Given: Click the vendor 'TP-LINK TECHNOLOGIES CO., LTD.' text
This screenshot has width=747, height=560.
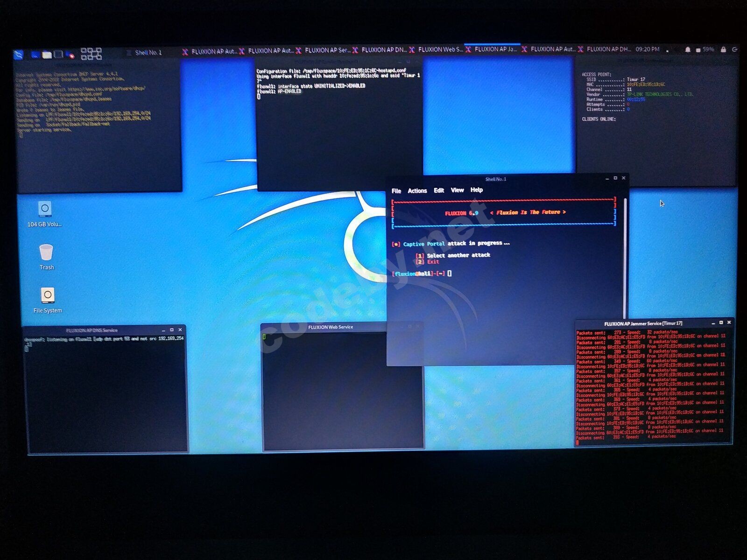Looking at the screenshot, I should point(660,94).
